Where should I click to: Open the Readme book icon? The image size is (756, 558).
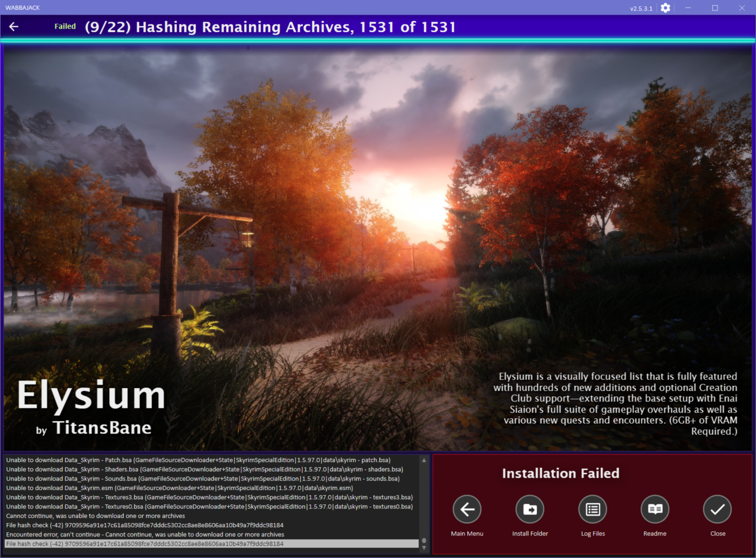655,509
